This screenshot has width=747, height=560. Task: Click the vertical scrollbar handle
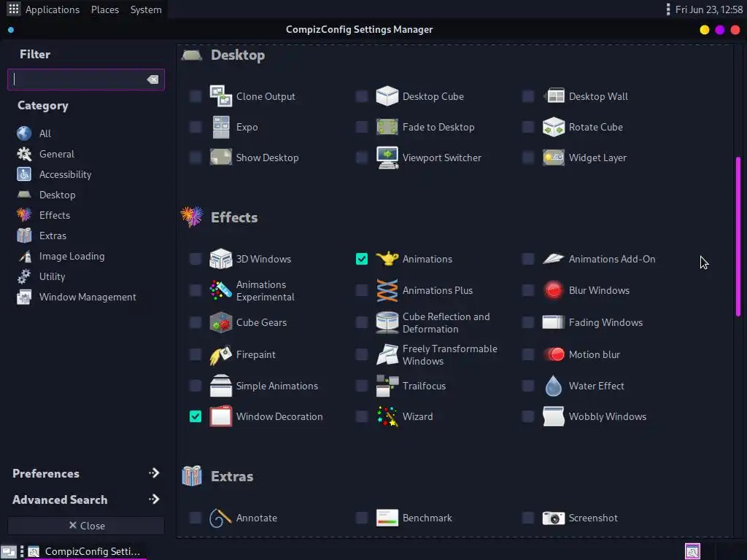738,236
